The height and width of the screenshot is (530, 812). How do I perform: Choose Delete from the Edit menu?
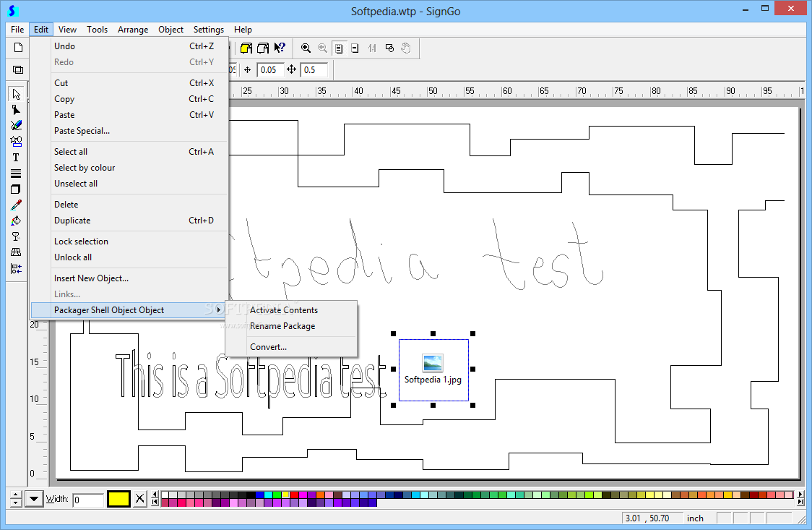click(129, 205)
